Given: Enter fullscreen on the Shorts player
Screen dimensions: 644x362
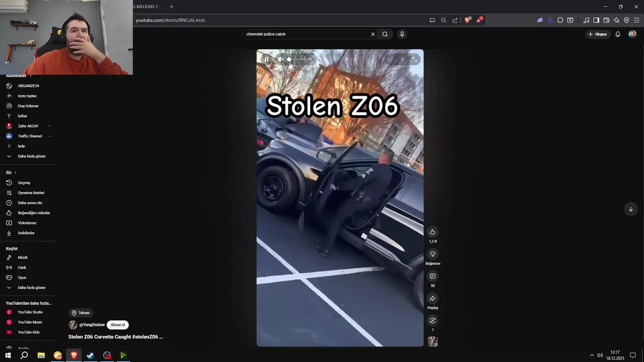Looking at the screenshot, I should 415,59.
